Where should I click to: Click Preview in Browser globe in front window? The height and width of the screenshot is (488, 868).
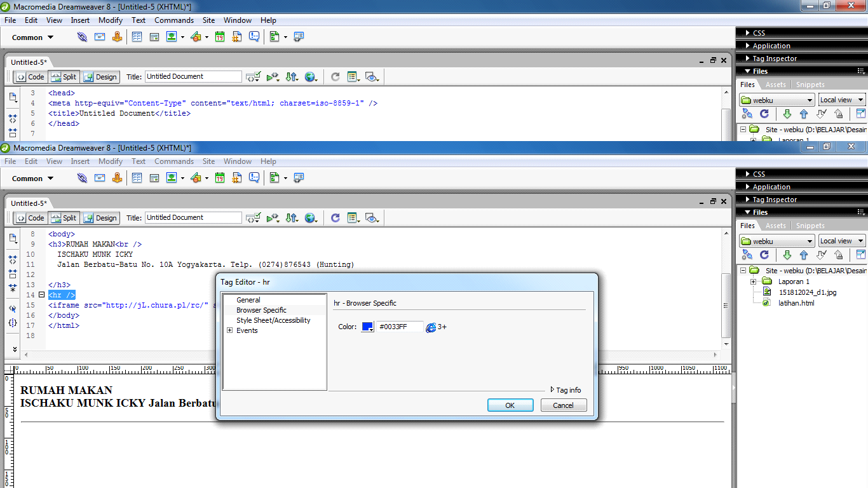(x=311, y=218)
